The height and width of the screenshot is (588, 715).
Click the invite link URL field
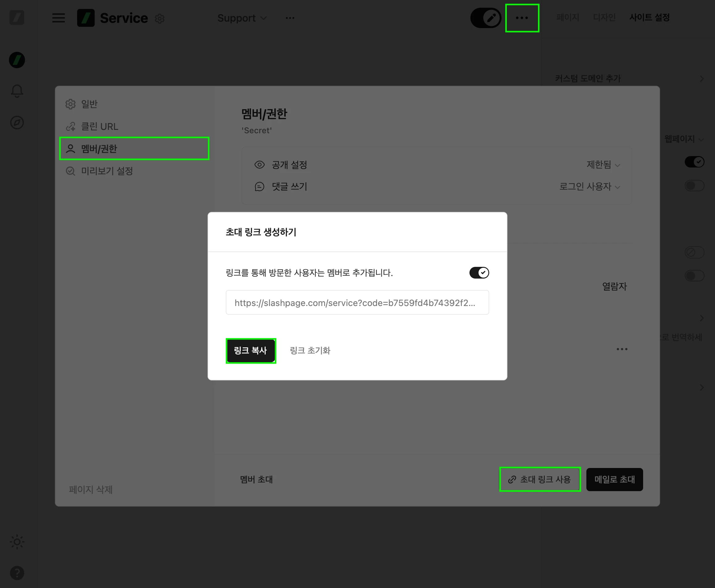click(357, 302)
